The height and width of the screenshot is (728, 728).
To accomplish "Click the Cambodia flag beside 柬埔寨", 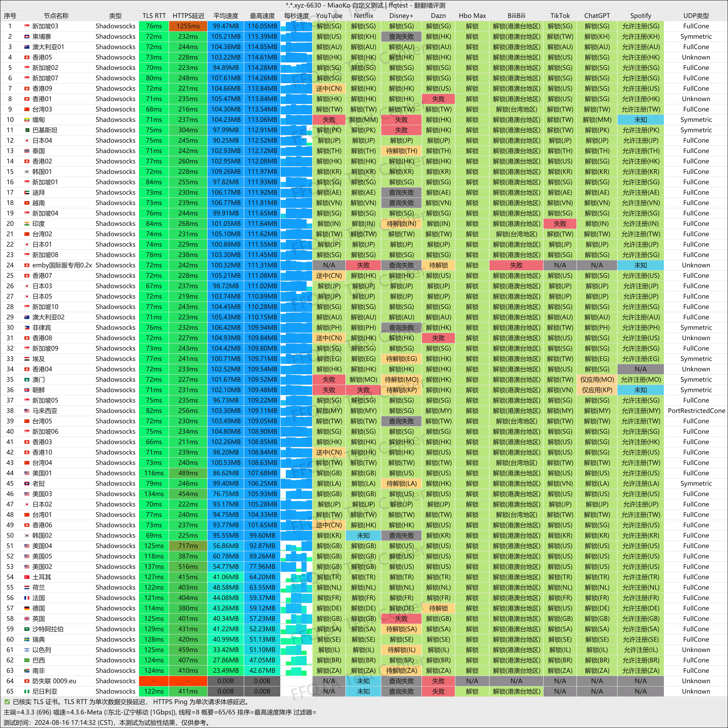I will 27,37.
